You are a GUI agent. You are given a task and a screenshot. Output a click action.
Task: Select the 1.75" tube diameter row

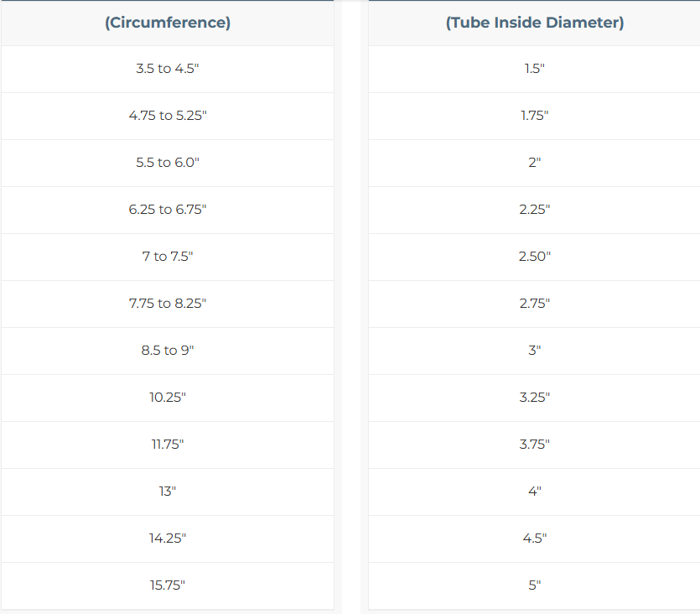click(534, 116)
